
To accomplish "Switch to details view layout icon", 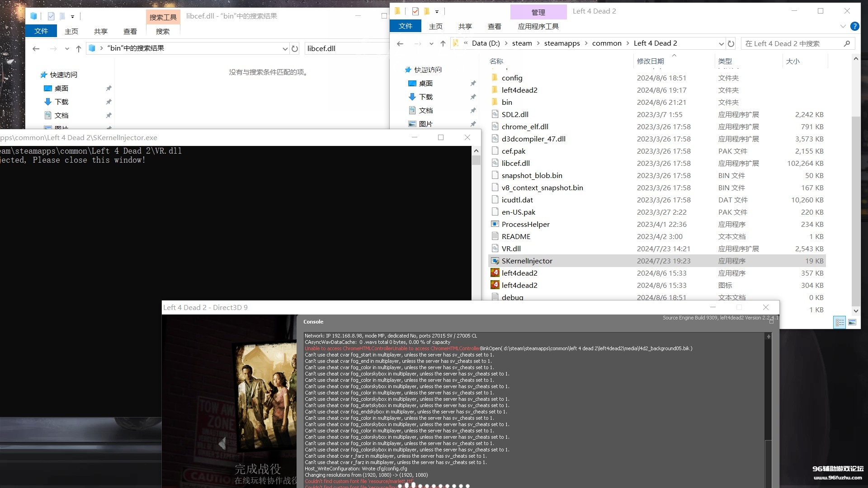I will point(840,322).
